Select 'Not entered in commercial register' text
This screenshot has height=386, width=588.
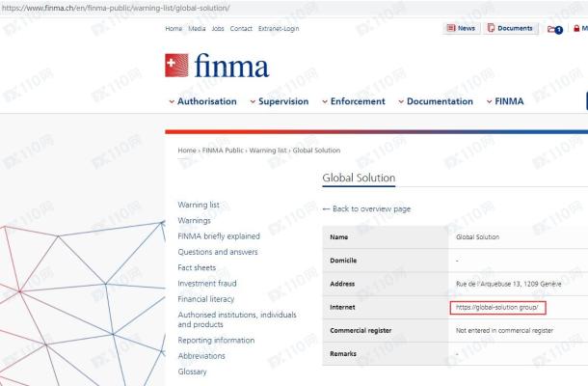point(504,330)
